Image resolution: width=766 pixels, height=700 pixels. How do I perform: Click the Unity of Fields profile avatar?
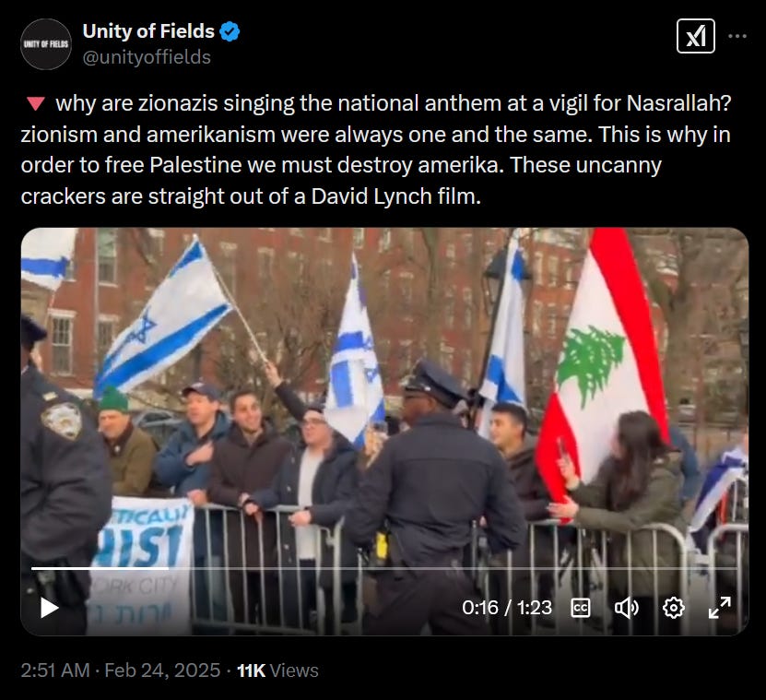(x=46, y=44)
